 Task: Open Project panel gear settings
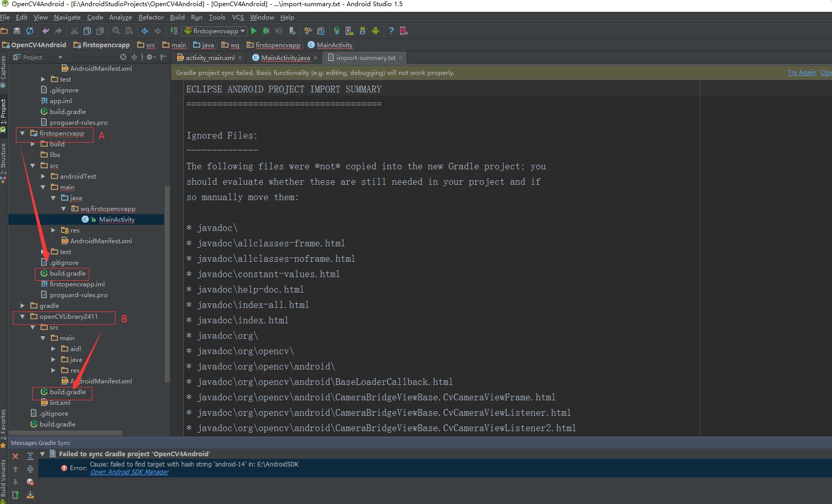[x=150, y=57]
